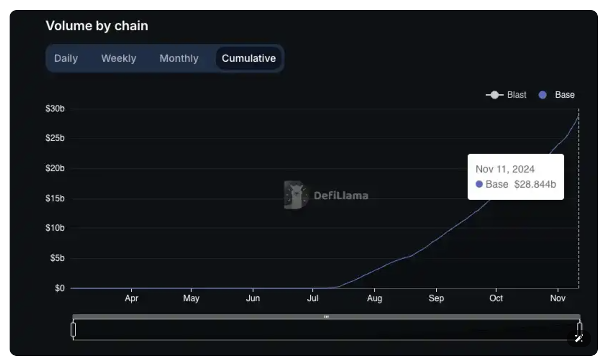The image size is (607, 364).
Task: Click the center grip of range bar
Action: [x=327, y=317]
